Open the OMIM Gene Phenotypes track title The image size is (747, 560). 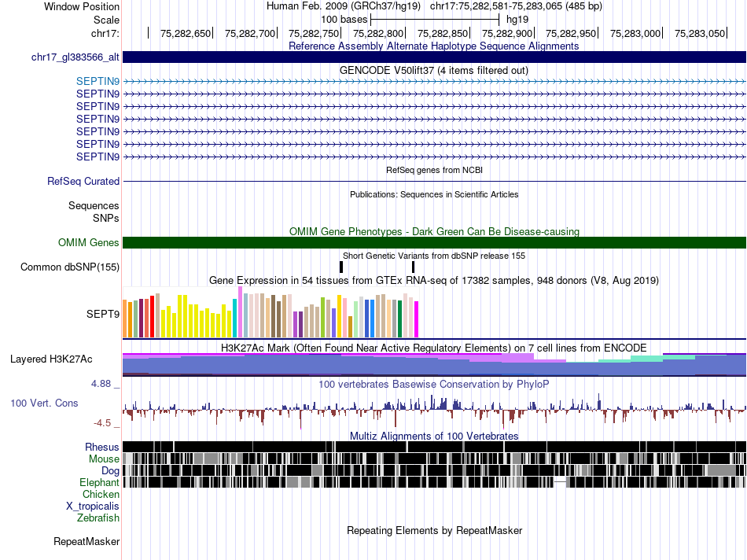(x=434, y=231)
